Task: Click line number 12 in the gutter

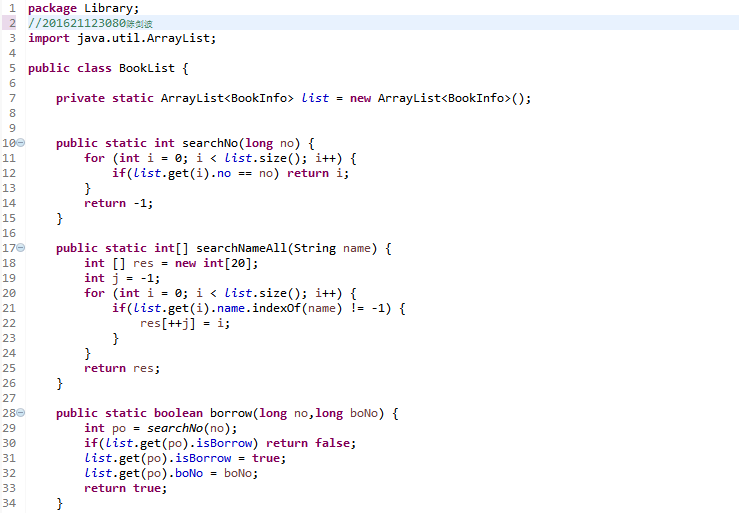Action: (x=9, y=173)
